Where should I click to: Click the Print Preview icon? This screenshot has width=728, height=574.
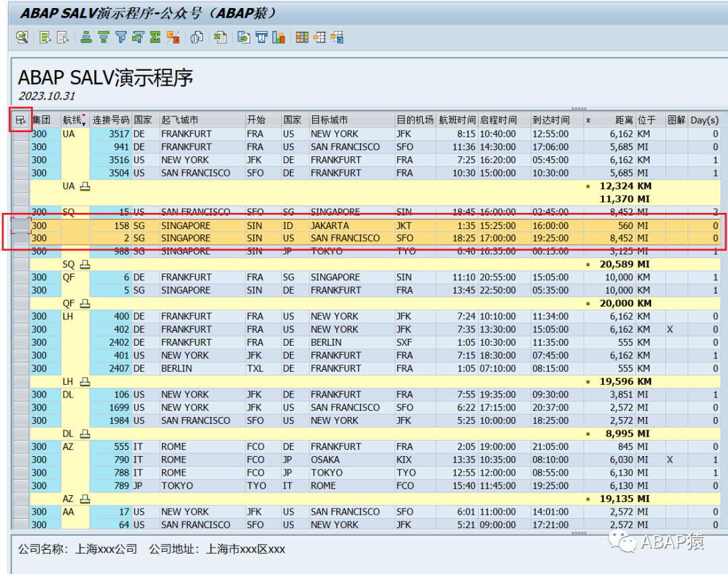point(196,38)
